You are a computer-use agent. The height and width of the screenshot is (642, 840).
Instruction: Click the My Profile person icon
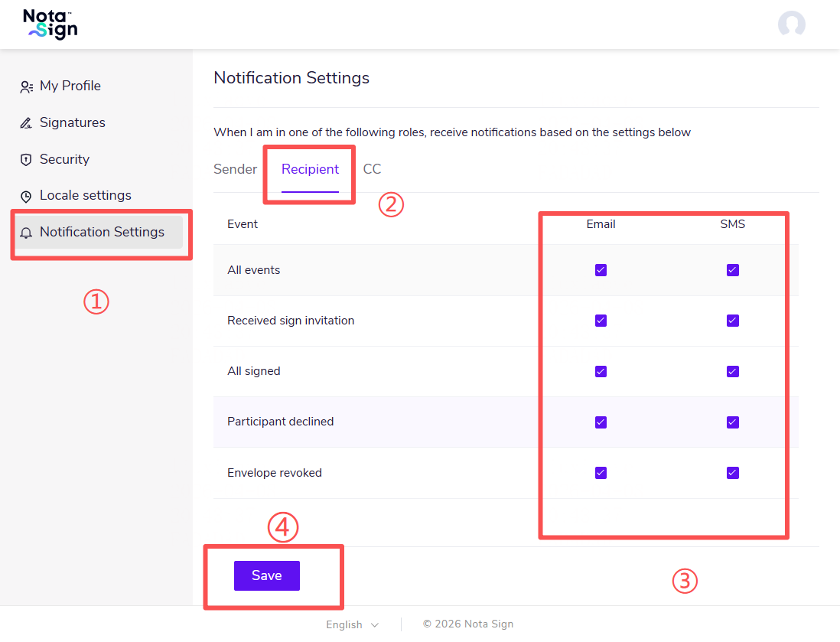tap(26, 86)
